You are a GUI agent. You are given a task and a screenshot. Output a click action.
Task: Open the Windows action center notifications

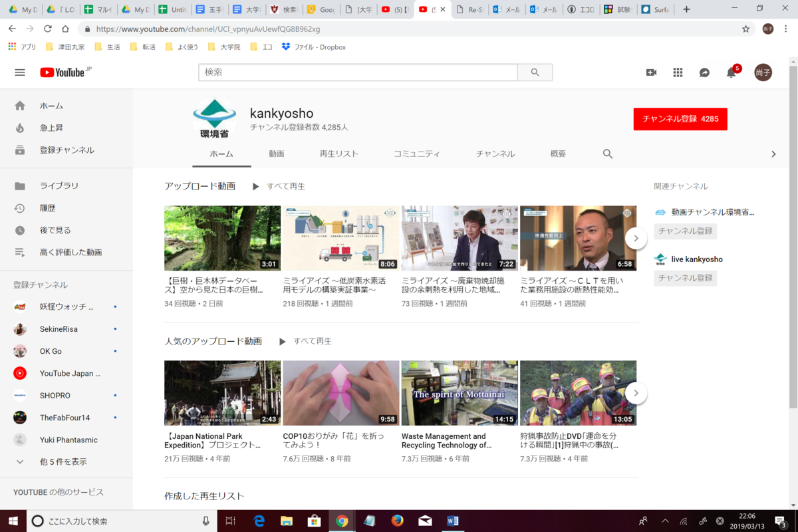pyautogui.click(x=782, y=521)
